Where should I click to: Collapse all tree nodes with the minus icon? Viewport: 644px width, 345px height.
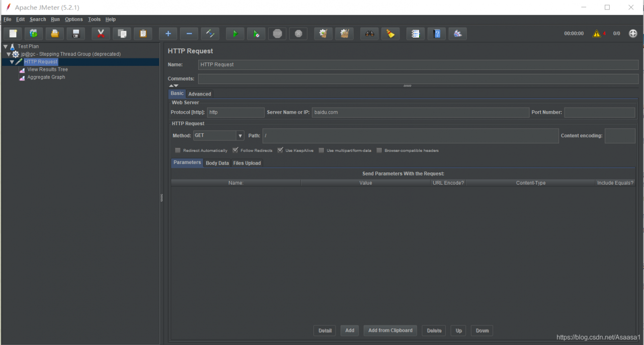tap(189, 34)
